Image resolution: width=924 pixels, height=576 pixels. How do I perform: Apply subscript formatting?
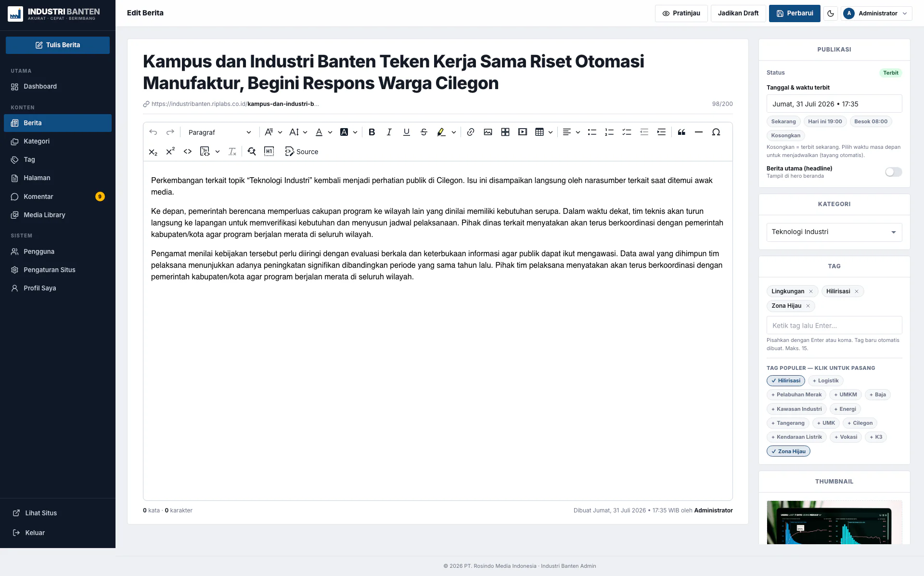(153, 151)
